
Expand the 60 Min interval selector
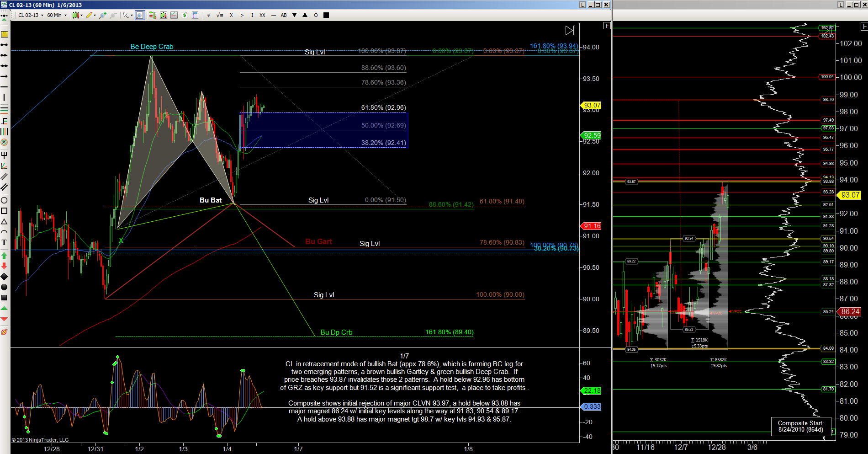click(x=57, y=15)
